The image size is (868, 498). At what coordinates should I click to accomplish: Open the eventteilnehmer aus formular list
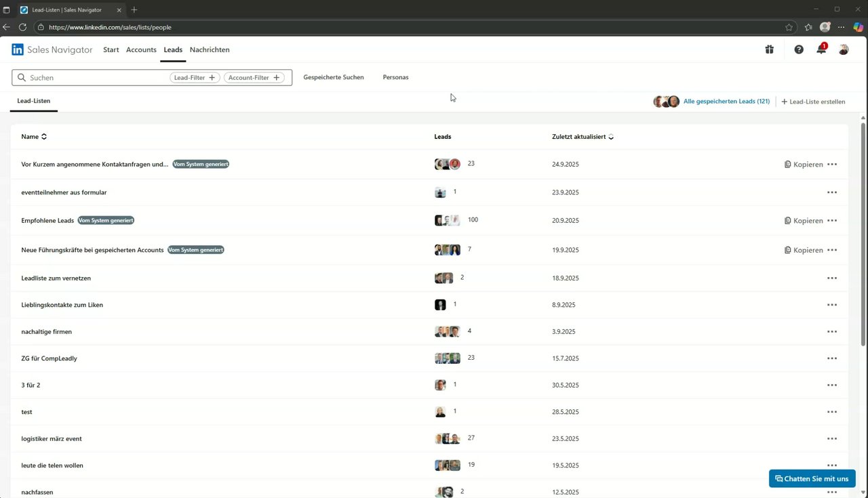64,192
